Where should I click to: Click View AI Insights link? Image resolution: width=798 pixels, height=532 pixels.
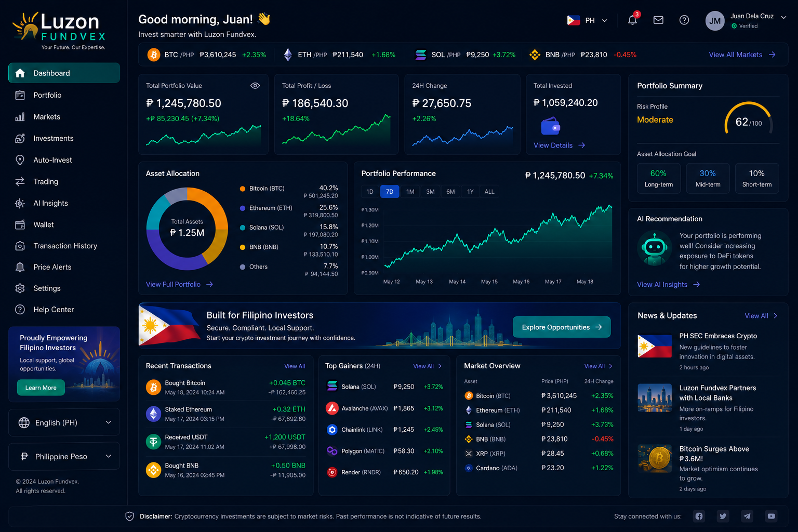669,284
